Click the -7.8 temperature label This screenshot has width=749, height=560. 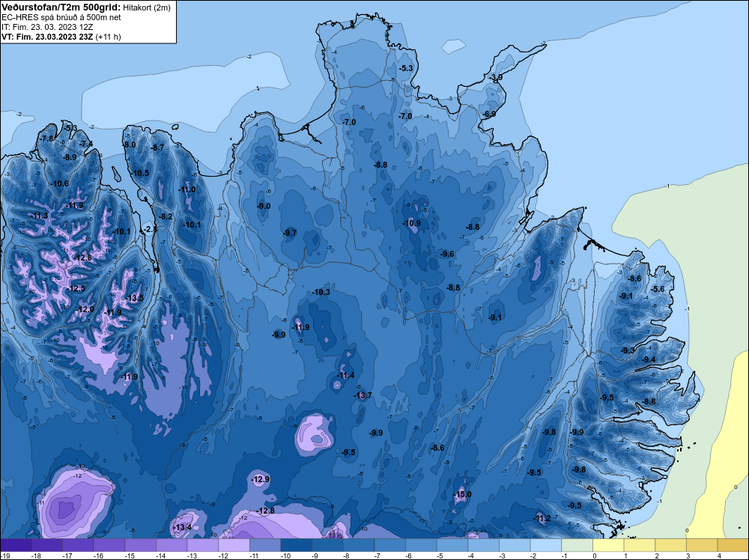tap(47, 139)
